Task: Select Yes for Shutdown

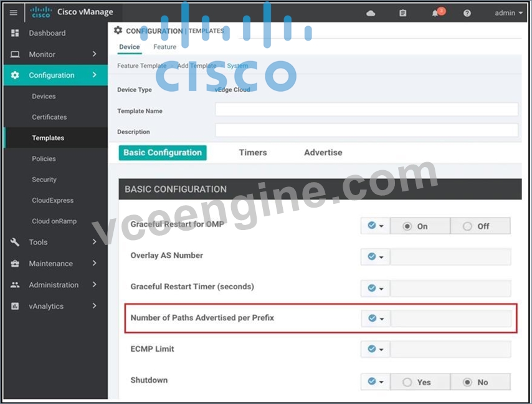Action: tap(420, 382)
